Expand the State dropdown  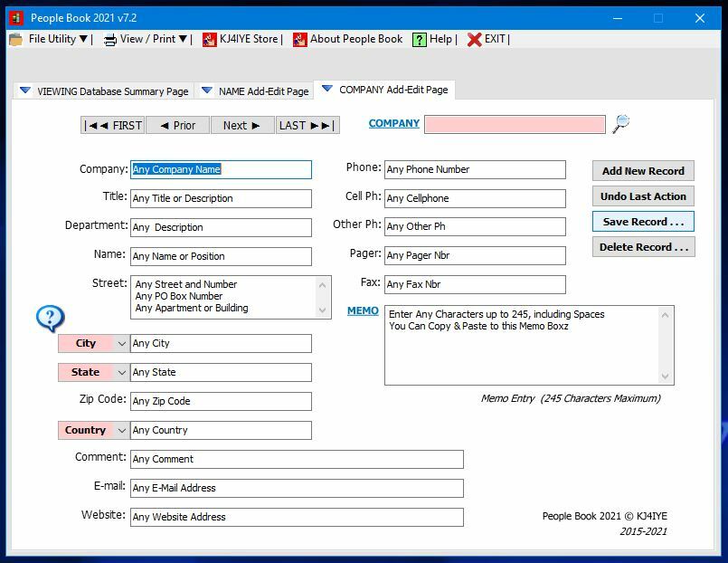122,373
